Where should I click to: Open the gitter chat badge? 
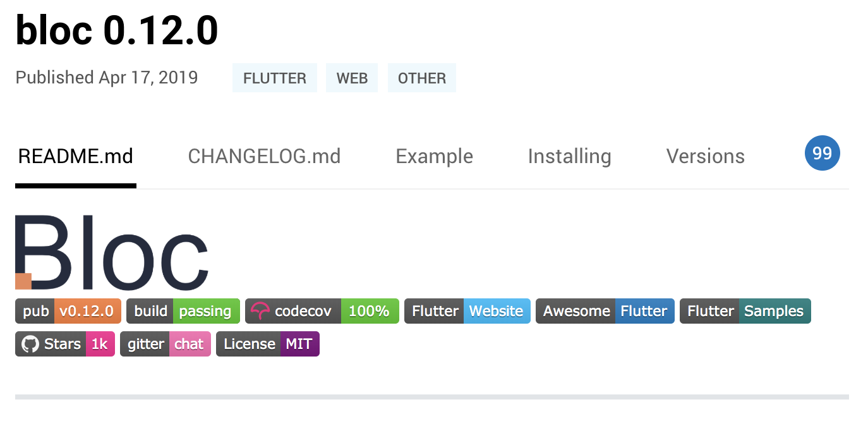click(x=166, y=344)
